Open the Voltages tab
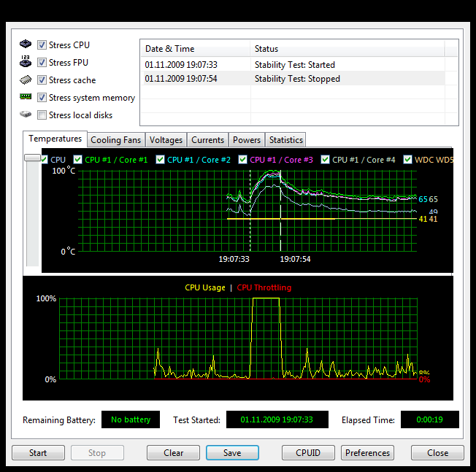Image resolution: width=476 pixels, height=472 pixels. [166, 140]
